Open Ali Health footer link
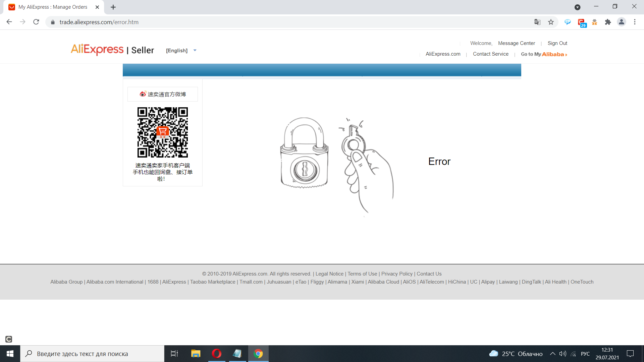 [x=555, y=282]
